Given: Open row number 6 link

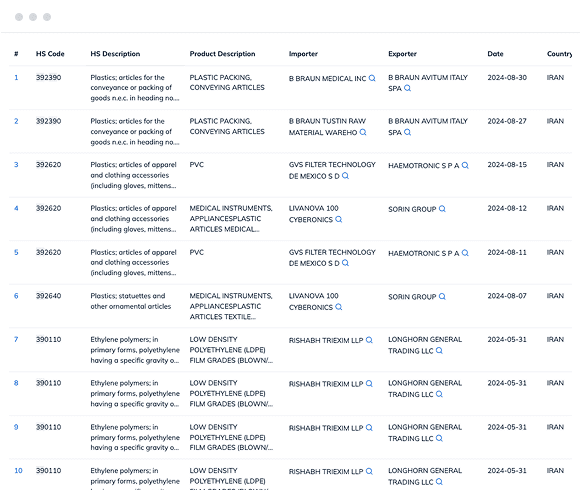Looking at the screenshot, I should [16, 296].
